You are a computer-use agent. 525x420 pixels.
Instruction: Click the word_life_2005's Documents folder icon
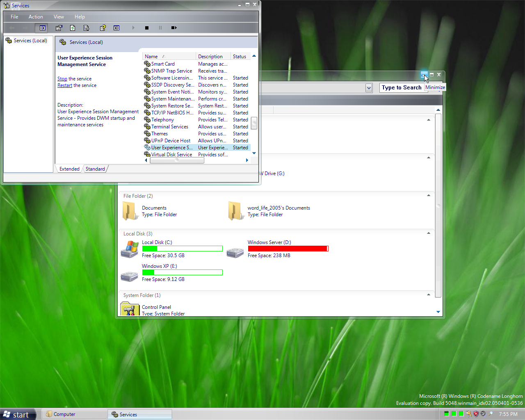(236, 211)
